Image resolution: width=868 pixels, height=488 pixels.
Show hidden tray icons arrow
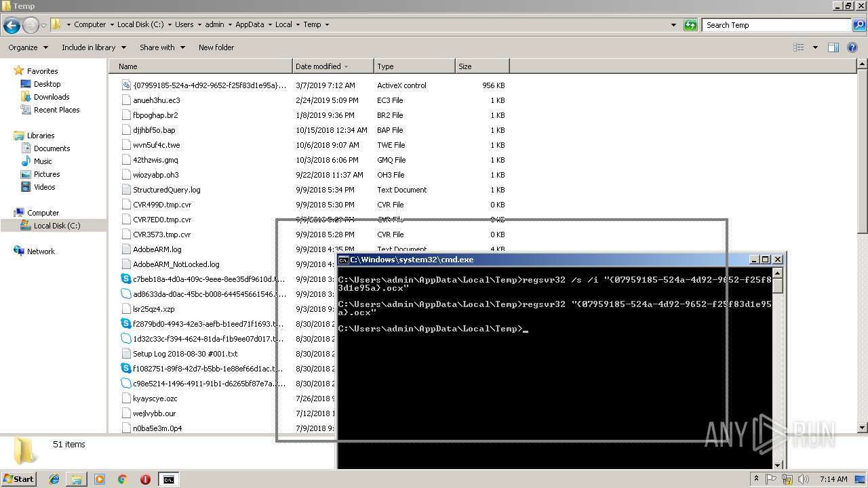click(756, 479)
